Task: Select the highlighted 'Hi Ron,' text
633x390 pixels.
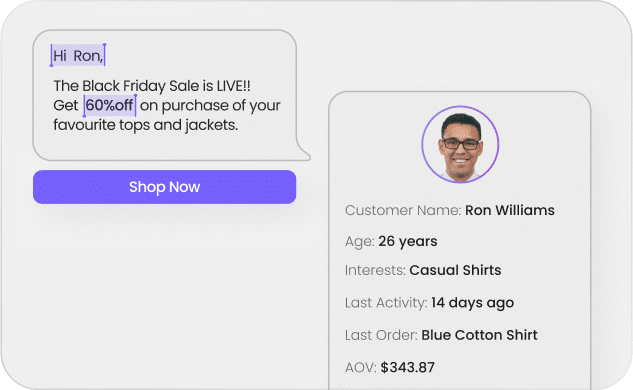Action: point(78,55)
